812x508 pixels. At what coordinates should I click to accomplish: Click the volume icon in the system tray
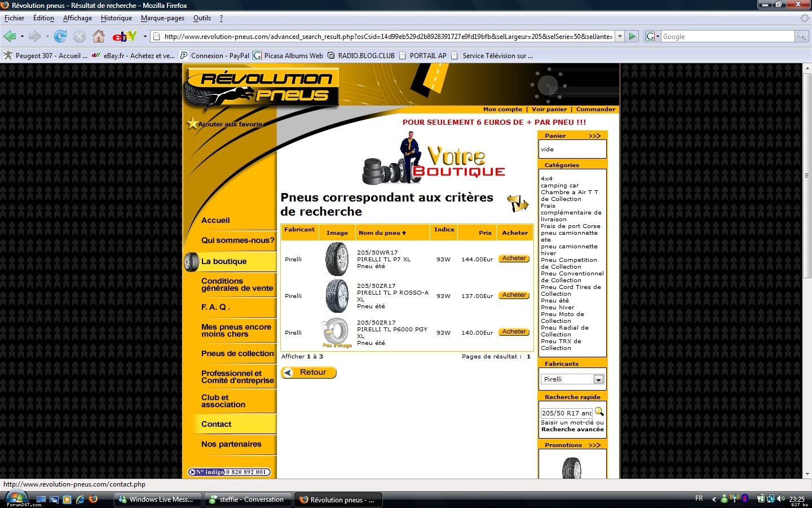tap(781, 498)
